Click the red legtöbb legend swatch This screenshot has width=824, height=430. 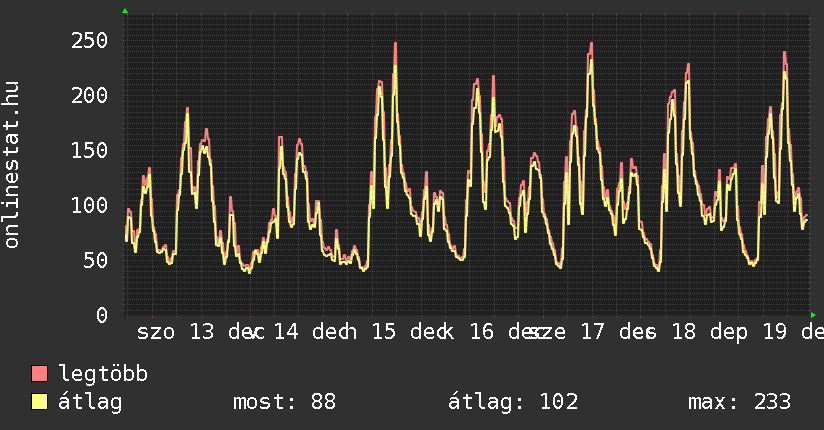[x=40, y=374]
